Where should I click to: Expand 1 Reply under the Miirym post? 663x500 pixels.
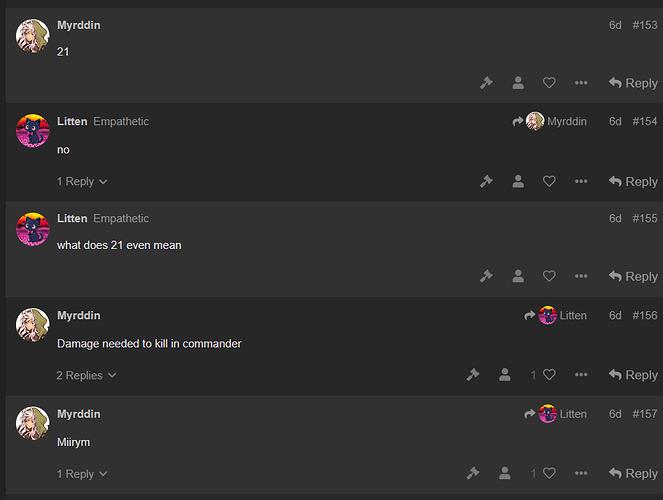point(82,474)
